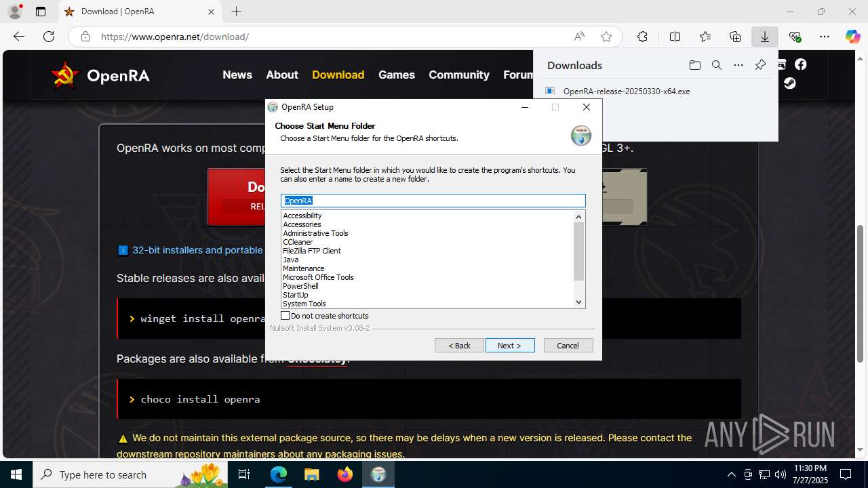The height and width of the screenshot is (488, 868).
Task: Open the Favorites list icon
Action: click(705, 37)
